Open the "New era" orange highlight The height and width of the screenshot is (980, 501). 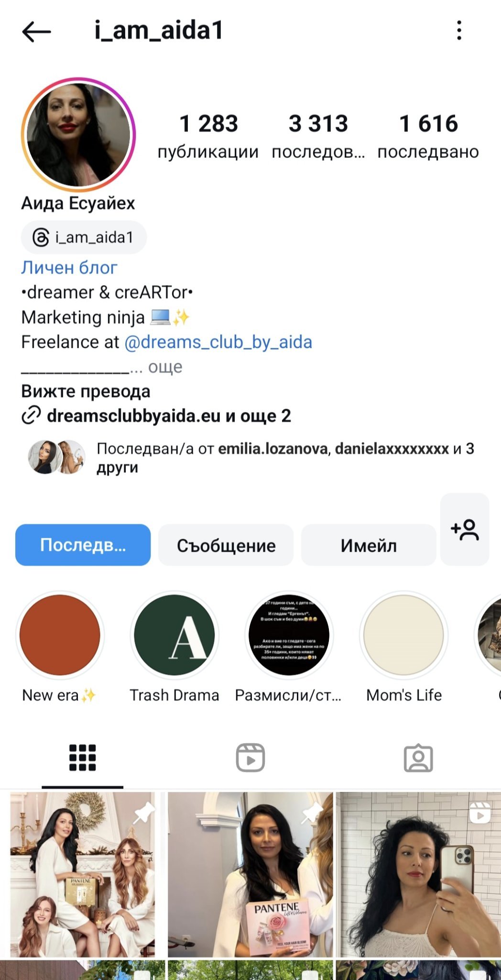pyautogui.click(x=60, y=635)
